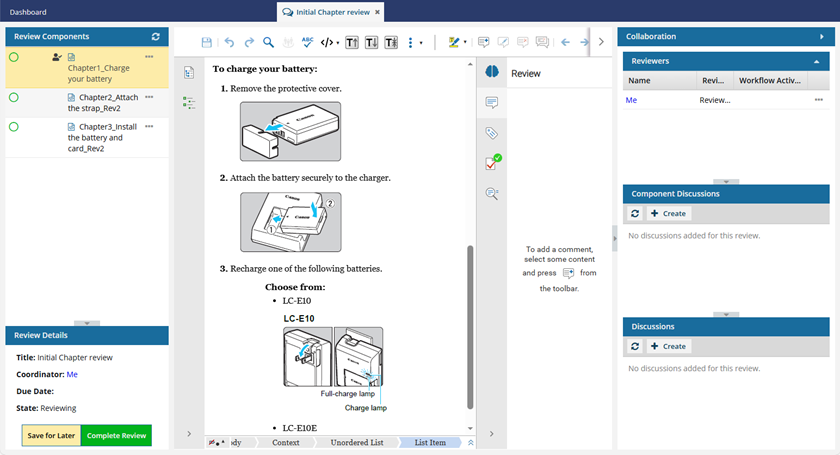Expand the Collaboration panel header arrow

(x=821, y=36)
